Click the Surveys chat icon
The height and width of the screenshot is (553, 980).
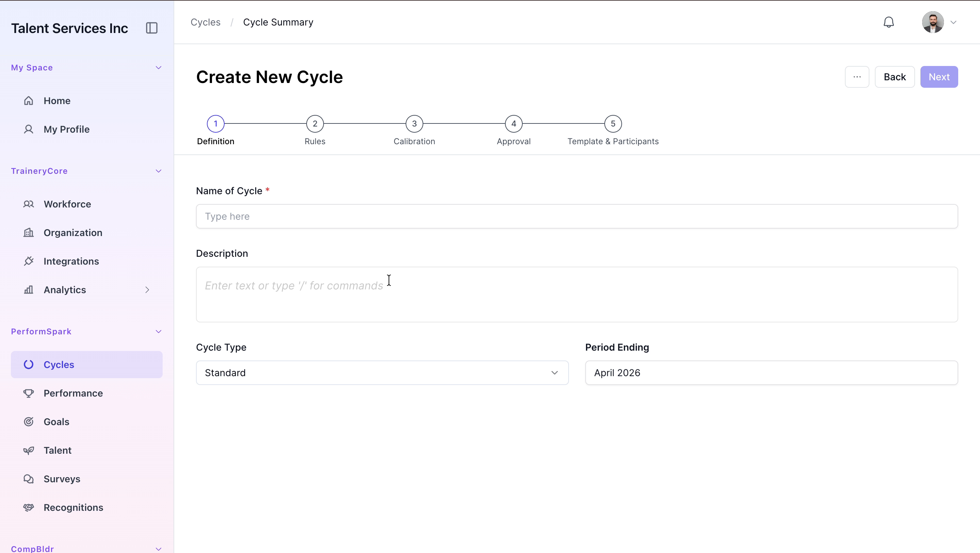coord(29,479)
